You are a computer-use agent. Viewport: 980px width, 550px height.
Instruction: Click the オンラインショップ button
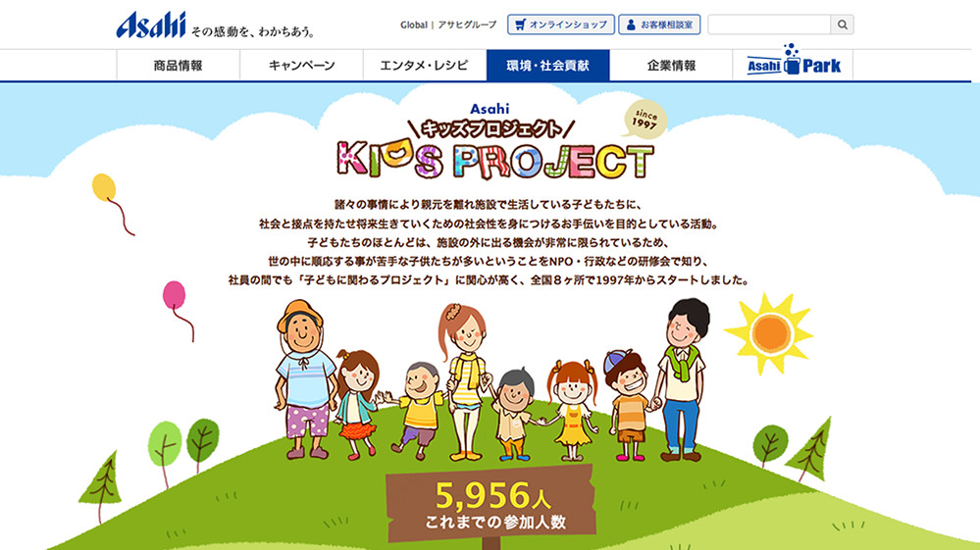pyautogui.click(x=560, y=25)
